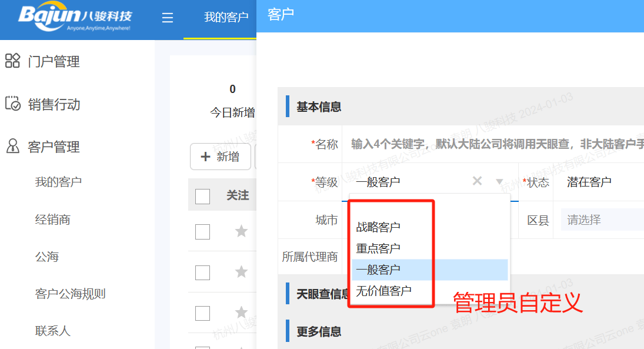Check the select-all header checkbox
The height and width of the screenshot is (349, 644).
(x=202, y=196)
